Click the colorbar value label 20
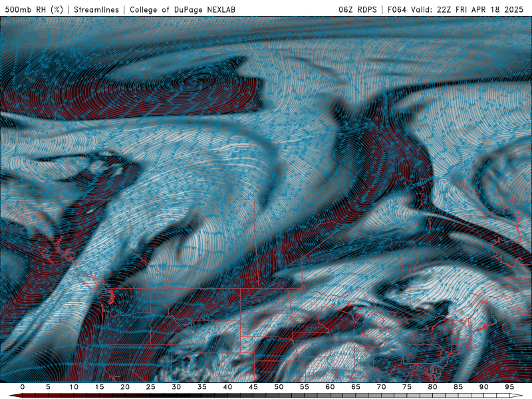 click(125, 387)
